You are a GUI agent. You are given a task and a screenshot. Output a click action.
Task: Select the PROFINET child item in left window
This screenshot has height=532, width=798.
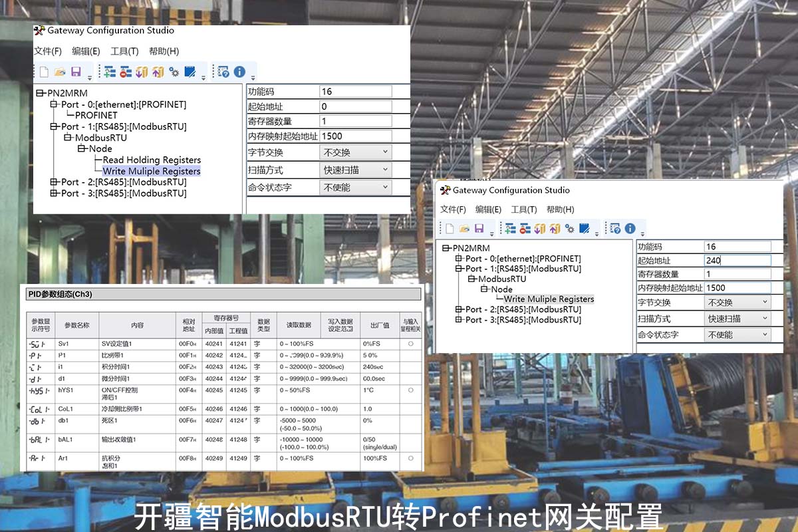point(96,115)
